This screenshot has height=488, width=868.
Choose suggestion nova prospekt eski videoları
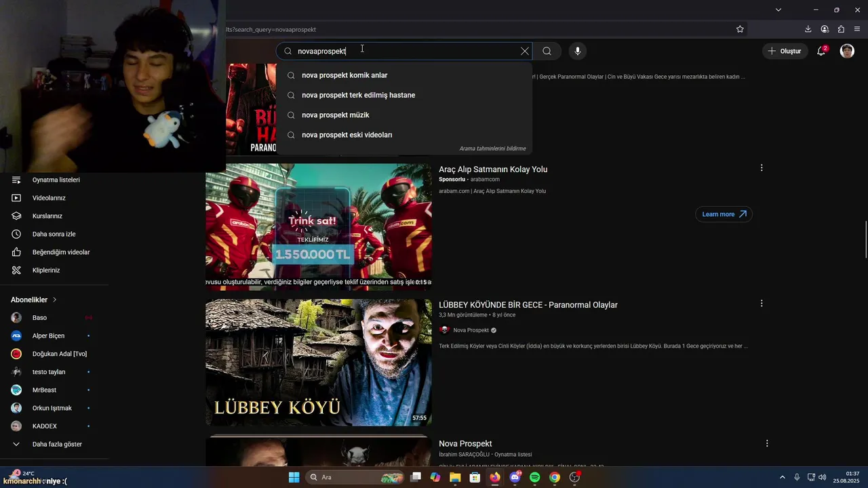pos(404,135)
